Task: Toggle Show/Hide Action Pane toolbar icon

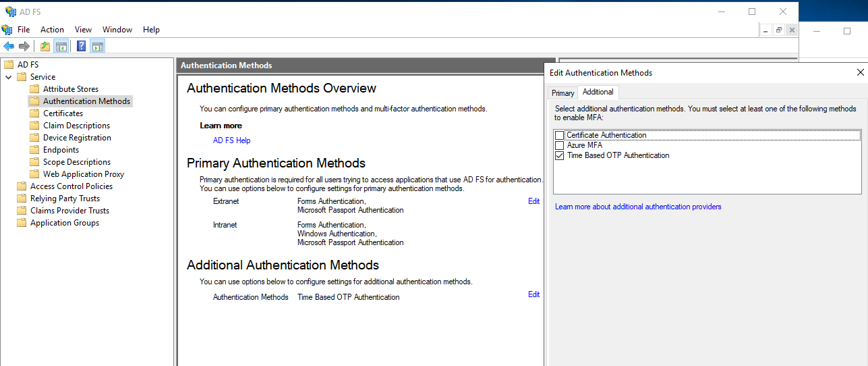Action: click(x=98, y=46)
